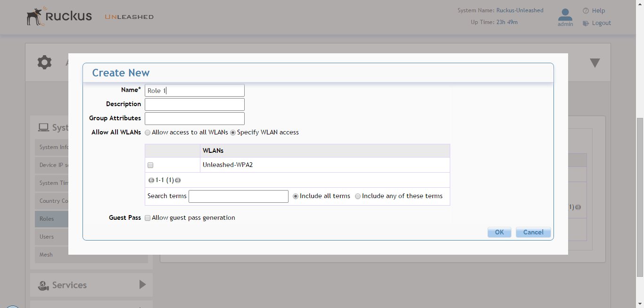Click the previous page arrow in WLANs table
This screenshot has height=308, width=644.
(151, 180)
